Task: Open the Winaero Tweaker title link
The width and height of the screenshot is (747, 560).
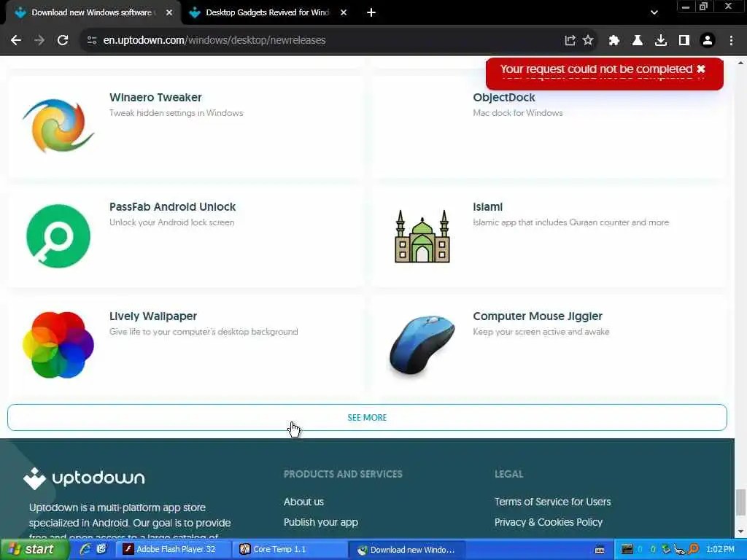Action: click(155, 97)
